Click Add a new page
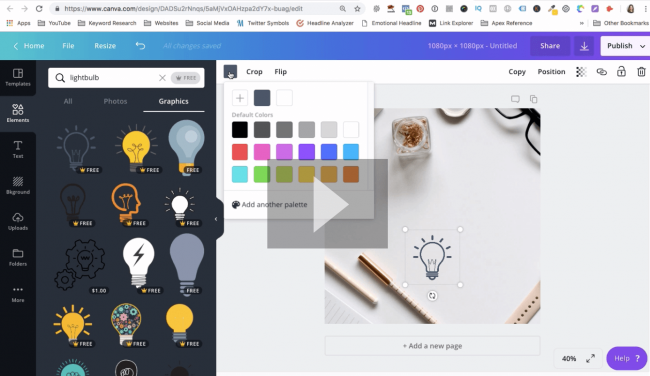 point(432,346)
